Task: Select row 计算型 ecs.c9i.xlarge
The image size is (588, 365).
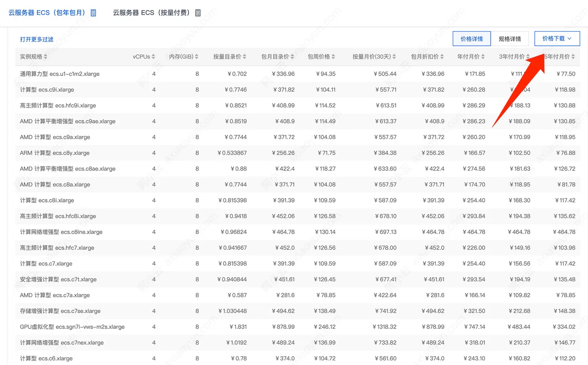Action: click(297, 90)
